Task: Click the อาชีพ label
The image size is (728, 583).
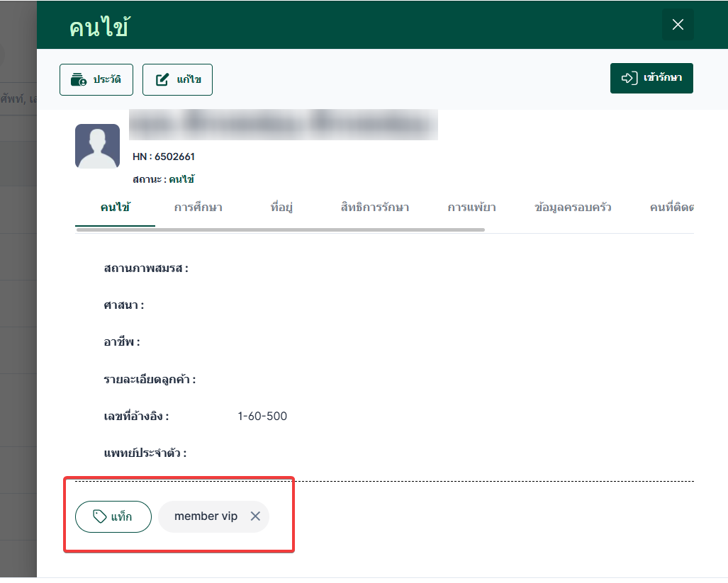Action: pos(122,342)
